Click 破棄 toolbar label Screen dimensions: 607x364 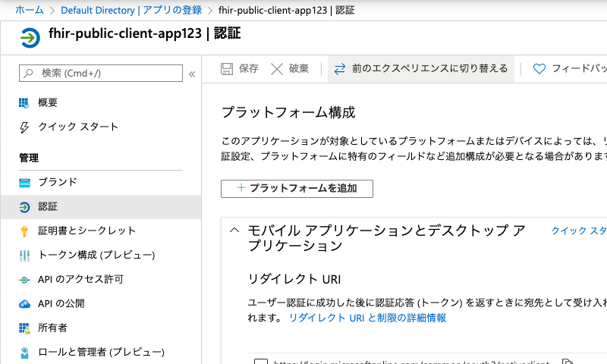pos(299,68)
